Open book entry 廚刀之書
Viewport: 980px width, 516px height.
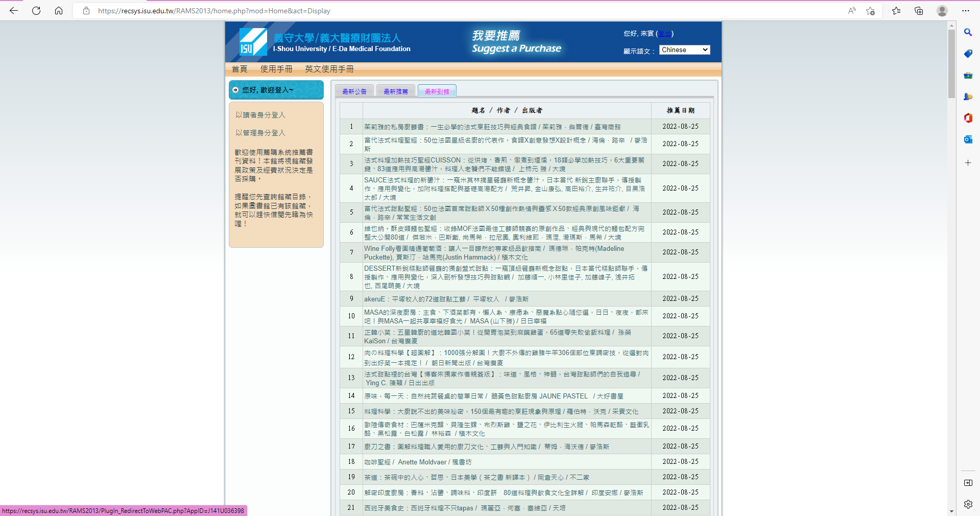[487, 447]
